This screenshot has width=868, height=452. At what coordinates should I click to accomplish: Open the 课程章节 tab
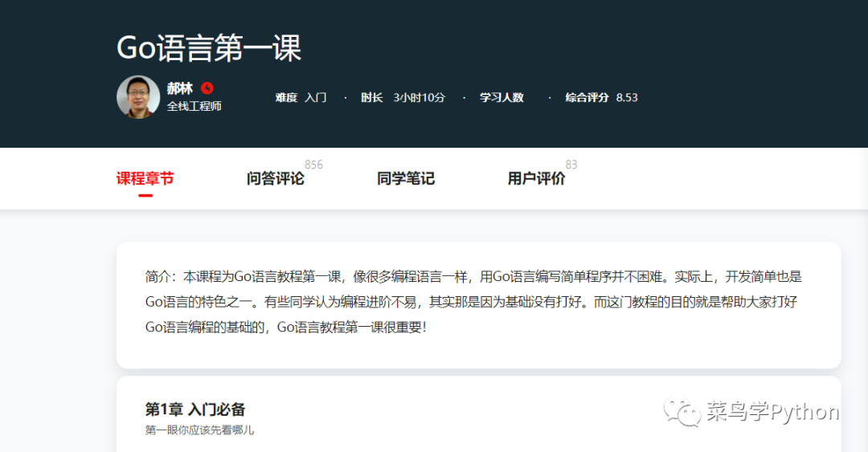pos(145,179)
